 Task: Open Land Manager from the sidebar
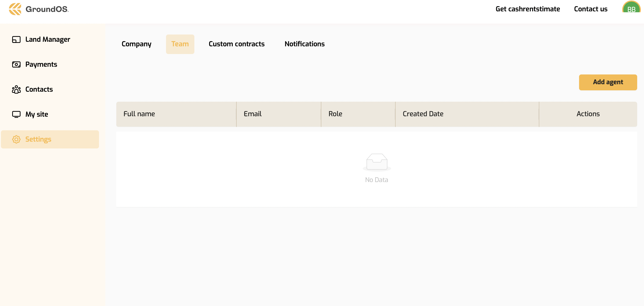(47, 39)
